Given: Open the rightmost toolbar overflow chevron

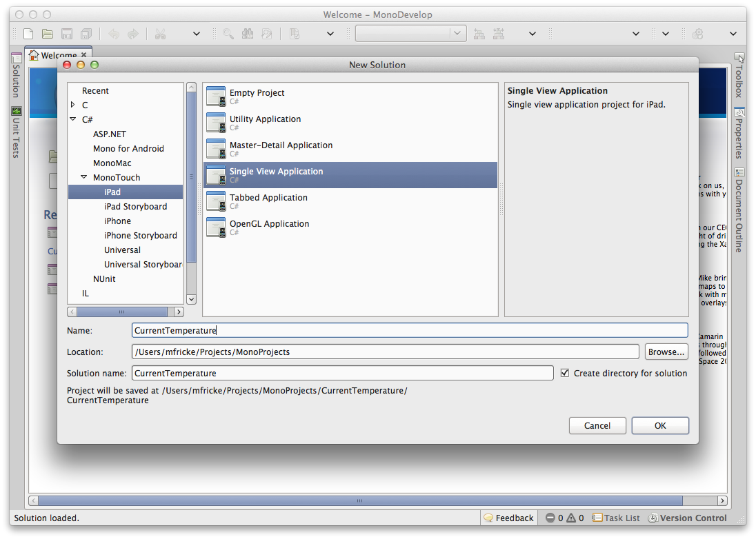Looking at the screenshot, I should 733,34.
